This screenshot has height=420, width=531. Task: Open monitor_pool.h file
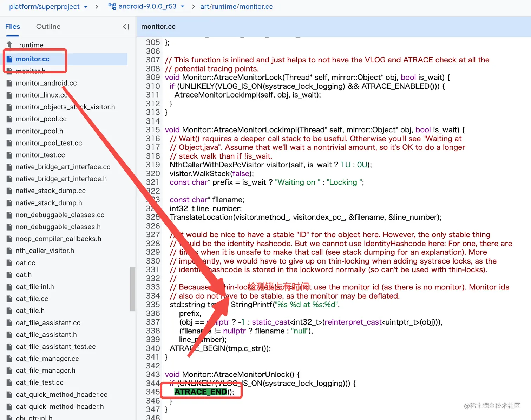pos(39,131)
